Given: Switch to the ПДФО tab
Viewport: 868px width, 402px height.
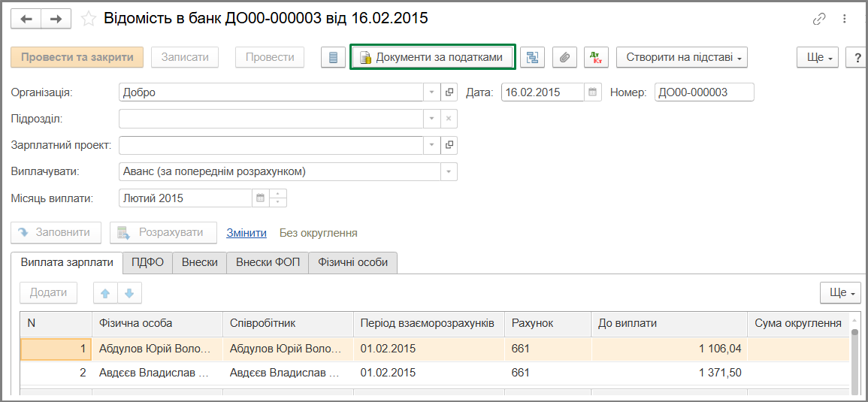Looking at the screenshot, I should coord(147,262).
